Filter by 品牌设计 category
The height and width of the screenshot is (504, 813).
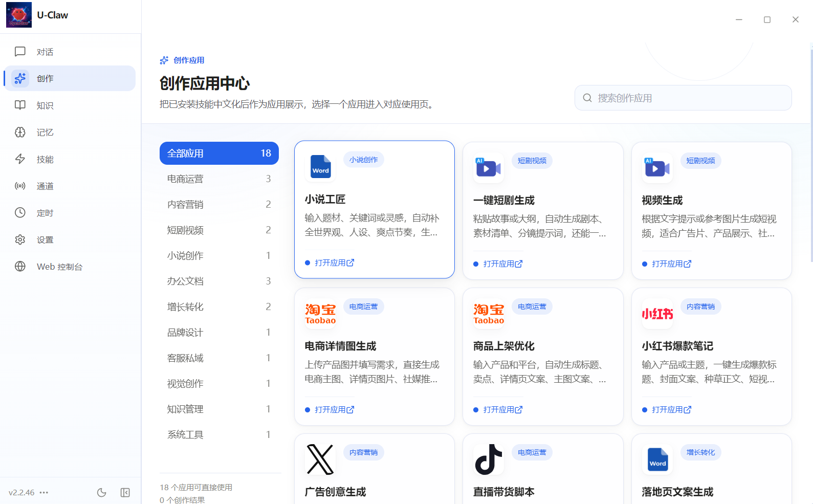point(219,332)
